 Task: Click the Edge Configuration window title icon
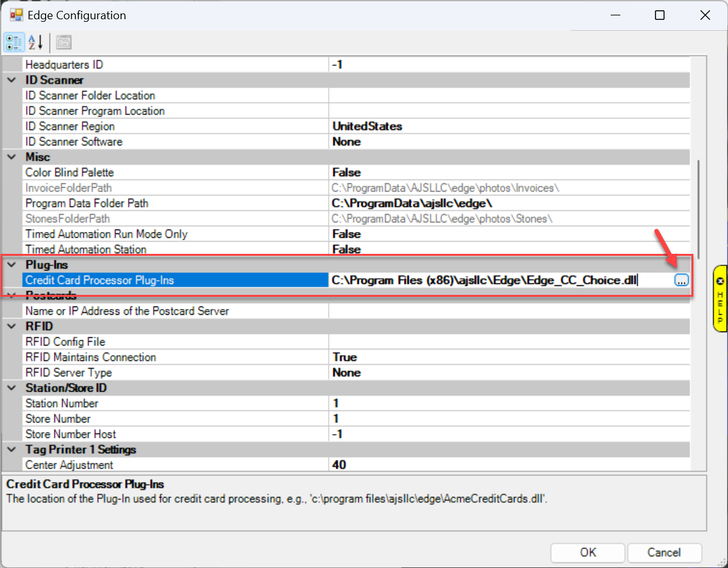click(x=16, y=15)
